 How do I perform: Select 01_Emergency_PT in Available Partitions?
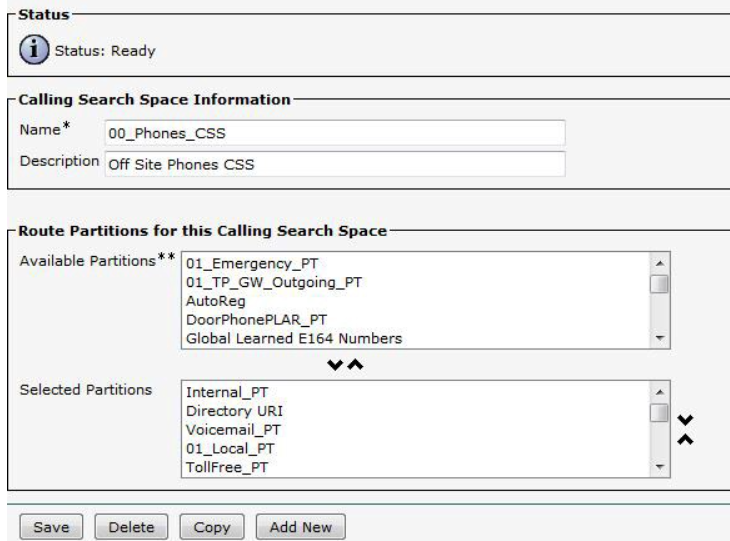417,264
